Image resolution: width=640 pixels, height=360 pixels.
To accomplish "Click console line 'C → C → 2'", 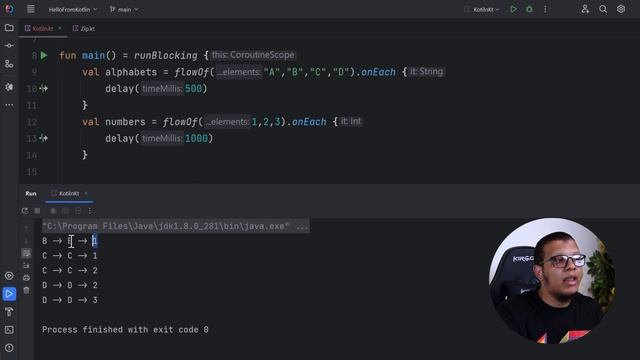I will click(x=70, y=271).
